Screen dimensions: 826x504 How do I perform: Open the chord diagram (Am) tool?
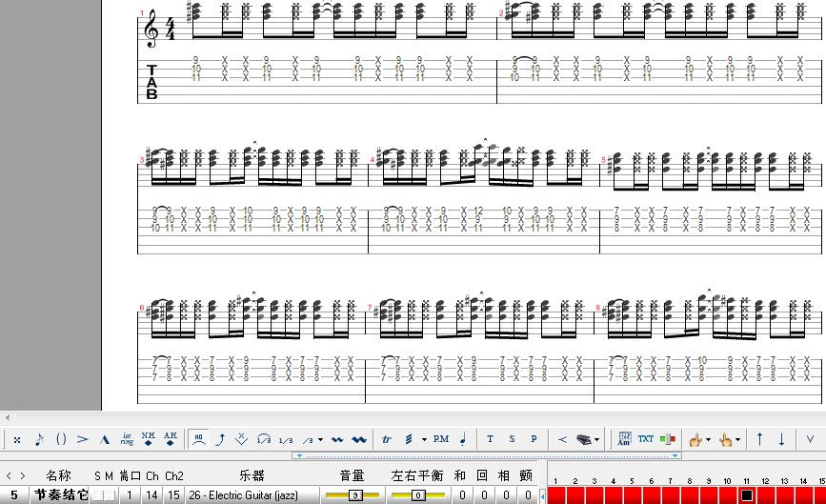(625, 439)
